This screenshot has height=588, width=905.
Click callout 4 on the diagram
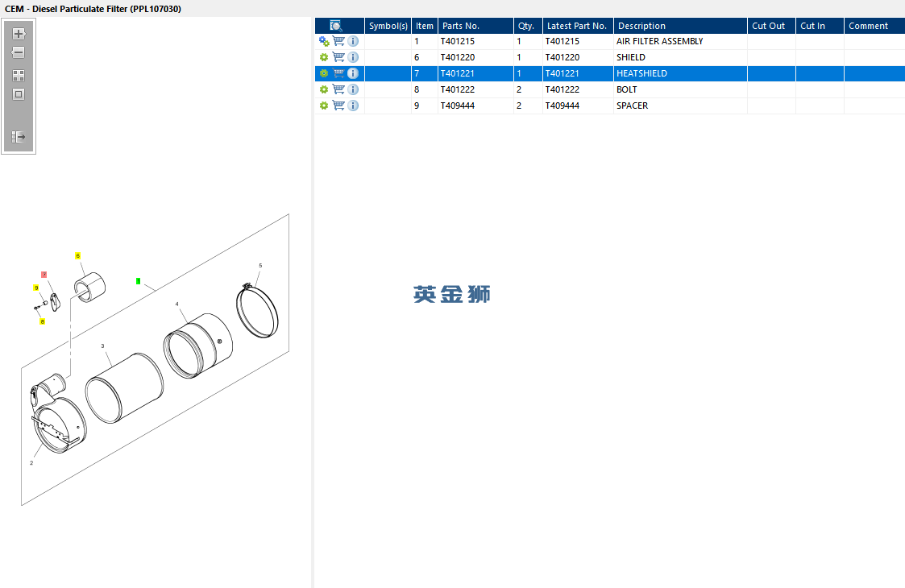tap(177, 304)
